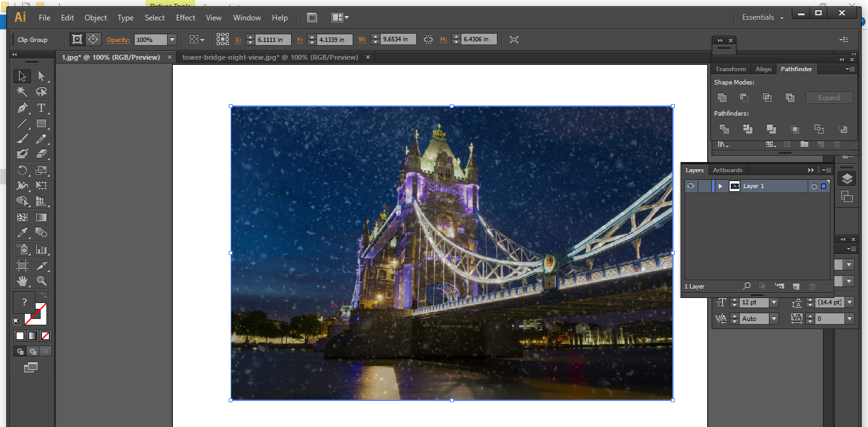Hide Layer 1 with the eye toggle
This screenshot has height=427, width=868.
click(x=691, y=185)
